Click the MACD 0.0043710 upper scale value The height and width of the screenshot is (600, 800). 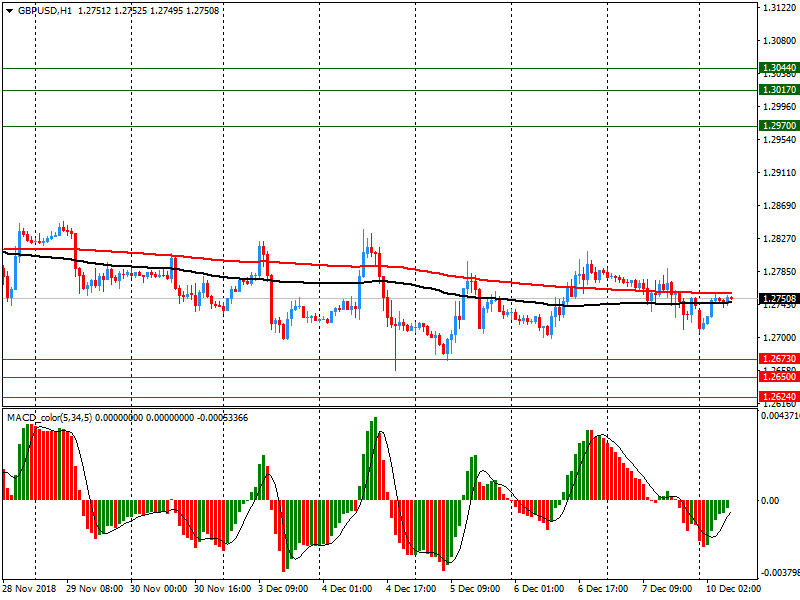point(779,415)
